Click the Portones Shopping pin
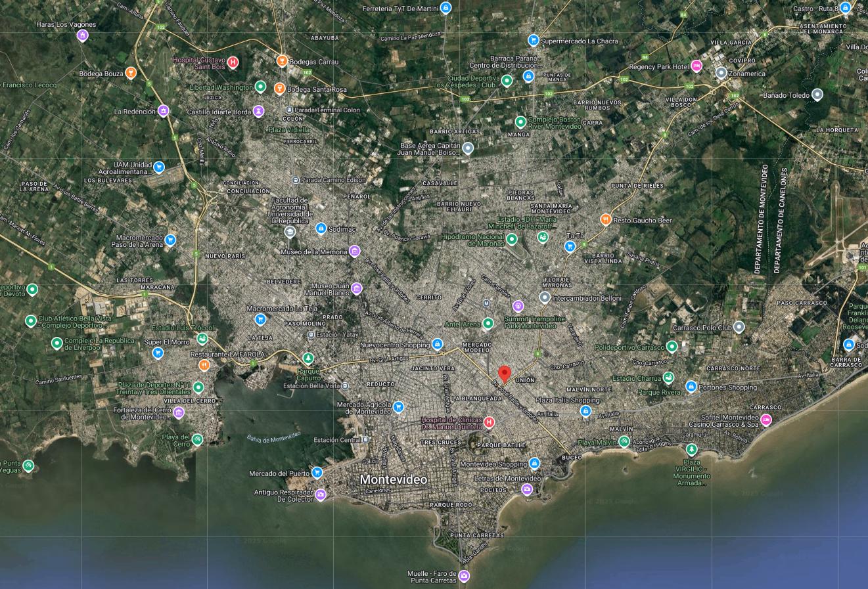The width and height of the screenshot is (868, 589). 691,387
